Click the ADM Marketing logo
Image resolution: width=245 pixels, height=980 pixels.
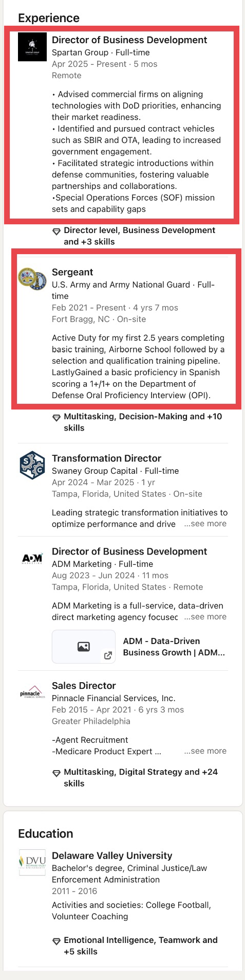click(x=32, y=558)
